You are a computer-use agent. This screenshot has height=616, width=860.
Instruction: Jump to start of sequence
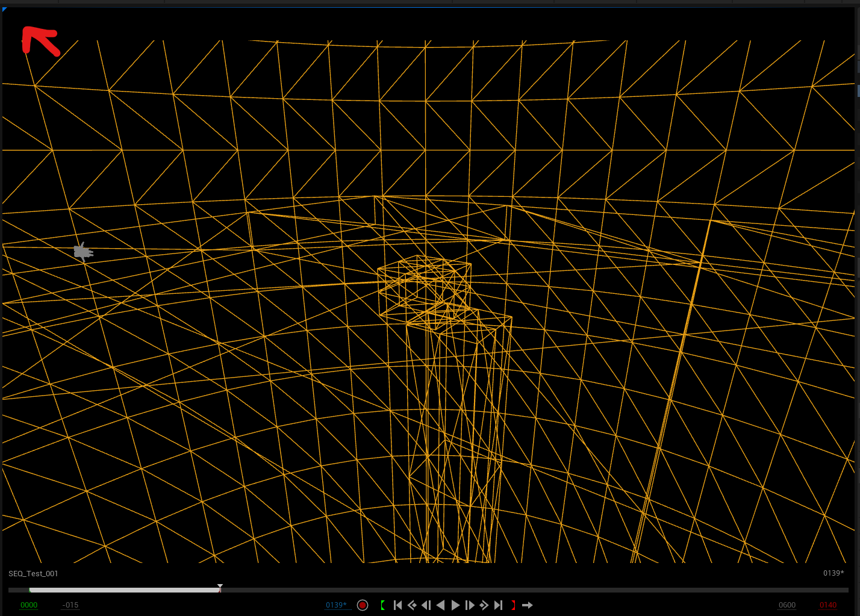tap(397, 605)
